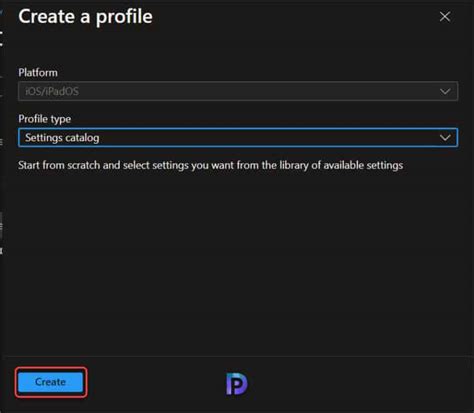This screenshot has width=474, height=413.
Task: Click the Create a profile heading
Action: 86,17
